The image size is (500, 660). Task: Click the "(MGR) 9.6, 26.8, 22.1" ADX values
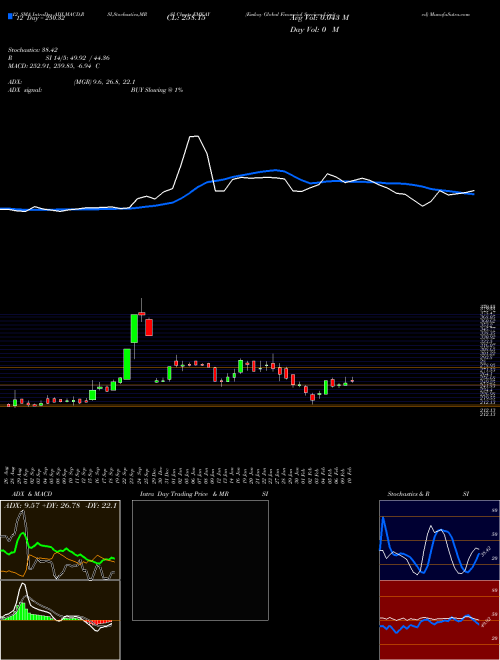(x=104, y=82)
